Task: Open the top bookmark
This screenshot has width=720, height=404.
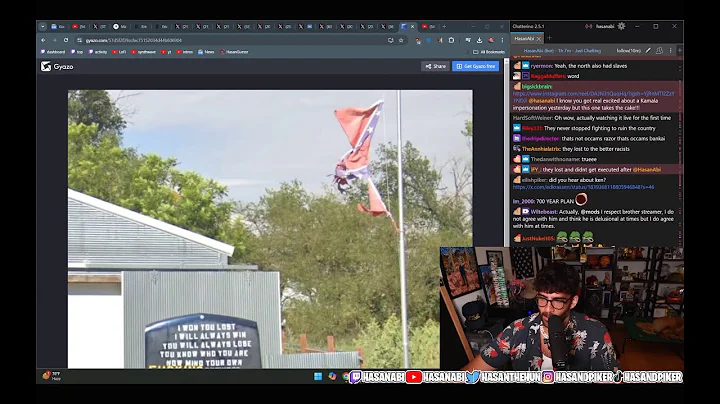Action: (x=77, y=52)
